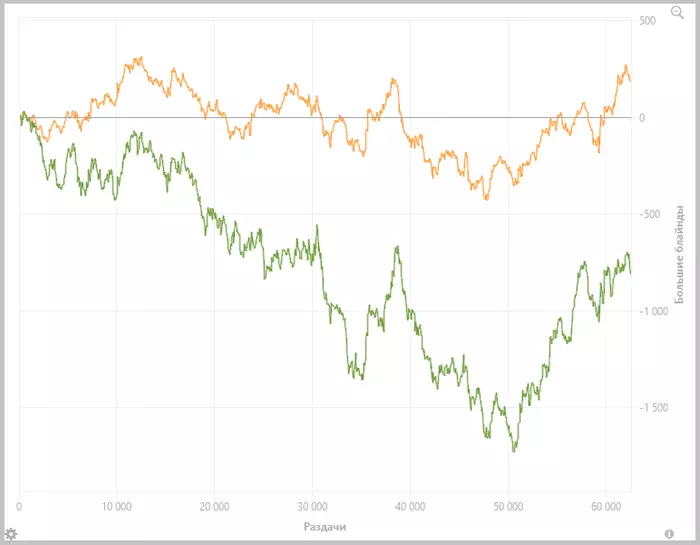Screen dimensions: 700x545
Task: Click the green line lowest point near 50 000
Action: pyautogui.click(x=514, y=451)
